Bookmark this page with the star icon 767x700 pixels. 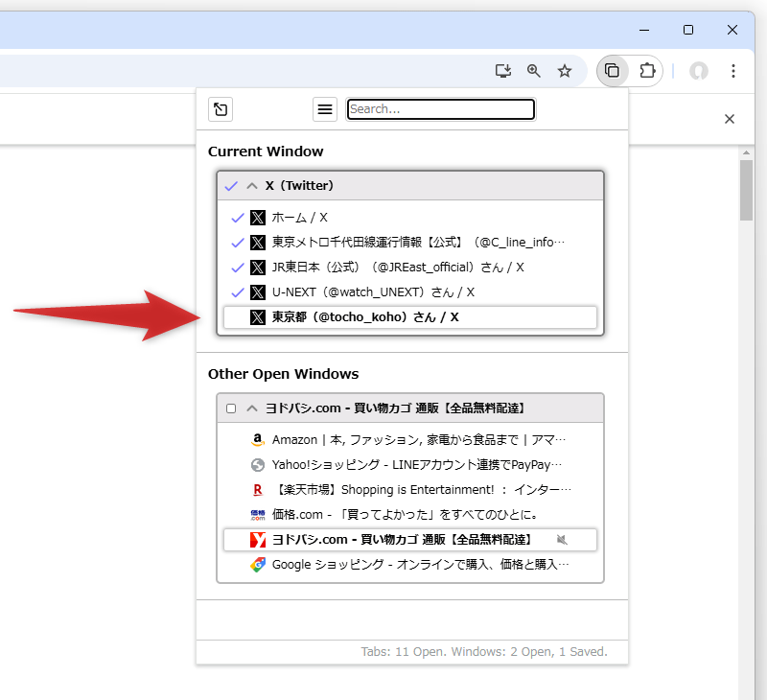tap(565, 71)
